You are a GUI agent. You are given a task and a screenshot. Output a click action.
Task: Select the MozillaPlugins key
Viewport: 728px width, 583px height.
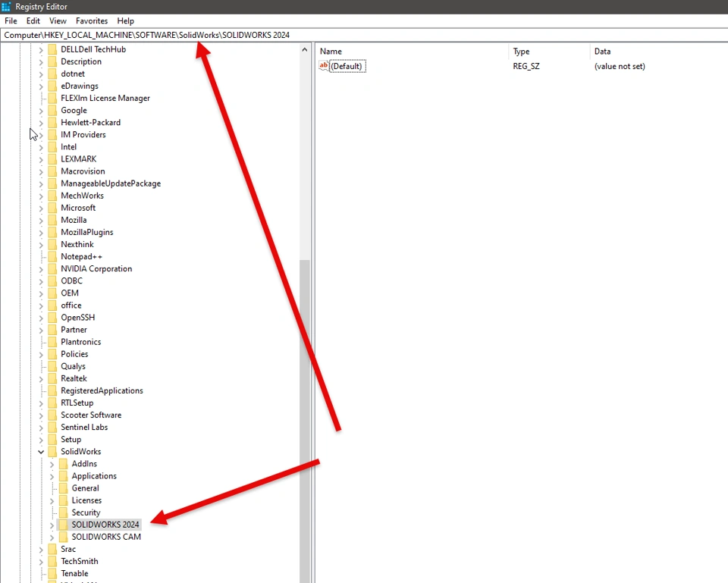coord(86,232)
